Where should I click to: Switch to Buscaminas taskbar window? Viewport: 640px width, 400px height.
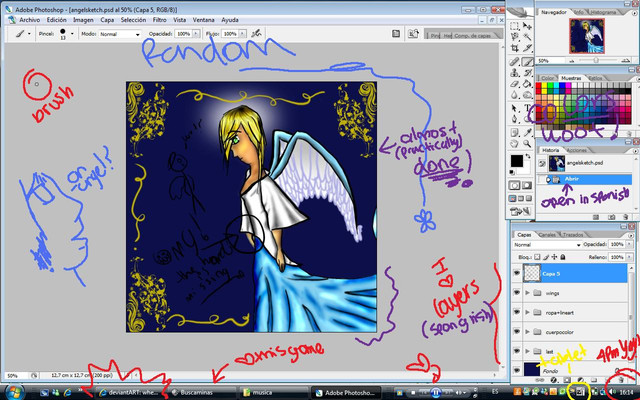coord(202,393)
